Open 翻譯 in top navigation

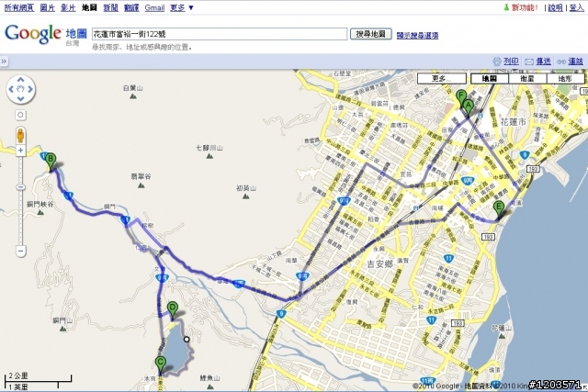tap(131, 7)
